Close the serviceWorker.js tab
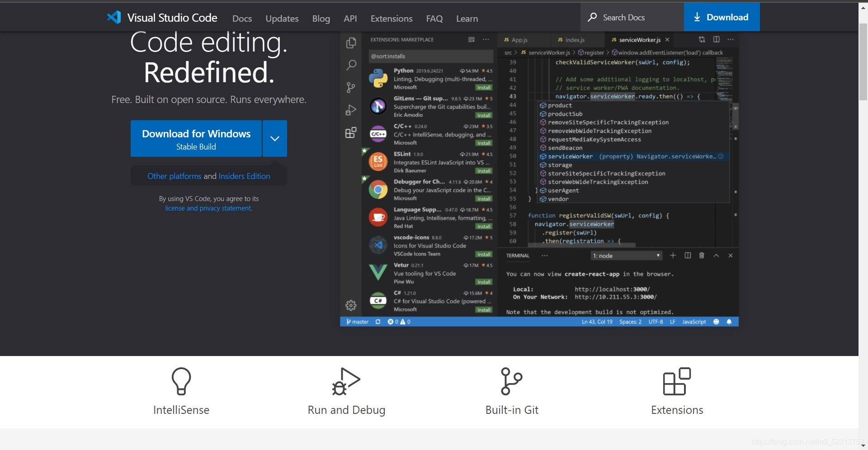The height and width of the screenshot is (450, 868). click(667, 40)
